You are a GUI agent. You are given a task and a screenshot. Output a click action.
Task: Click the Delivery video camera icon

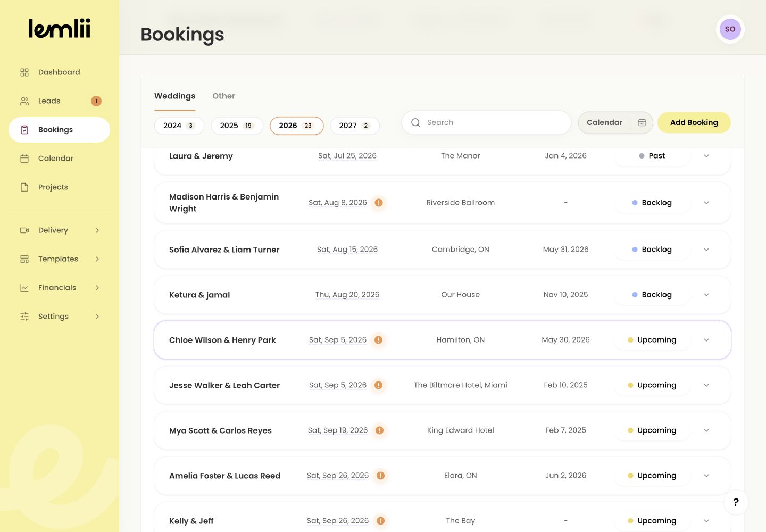click(x=24, y=230)
